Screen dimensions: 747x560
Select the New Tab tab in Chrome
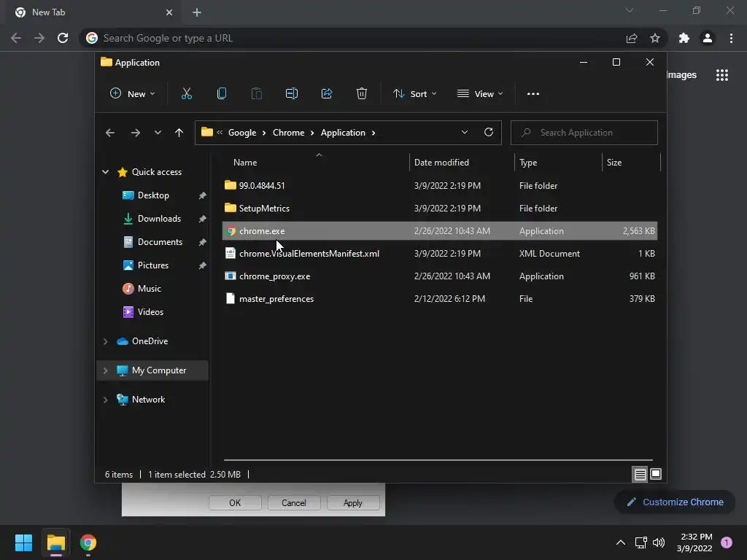point(93,12)
